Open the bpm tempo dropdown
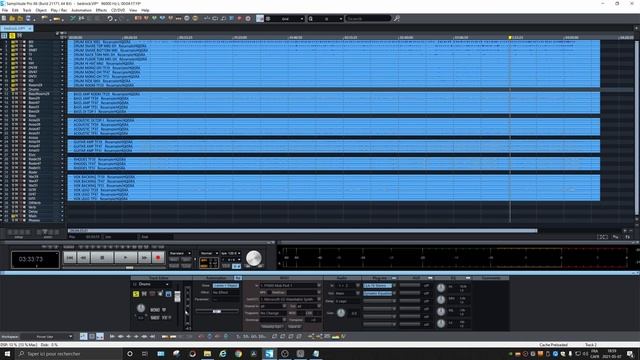This screenshot has height=360, width=640. point(230,253)
